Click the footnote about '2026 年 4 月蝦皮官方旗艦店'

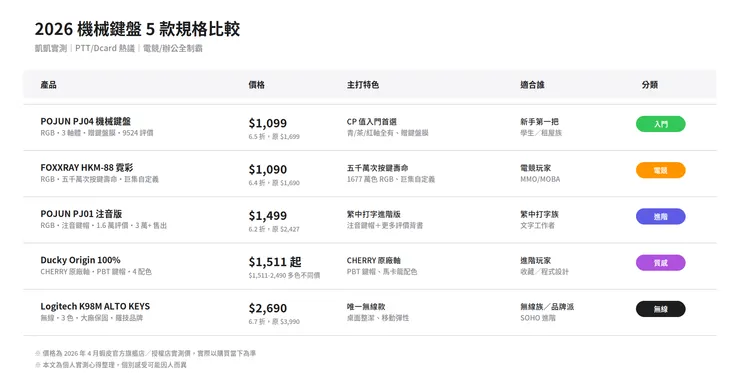click(x=146, y=353)
